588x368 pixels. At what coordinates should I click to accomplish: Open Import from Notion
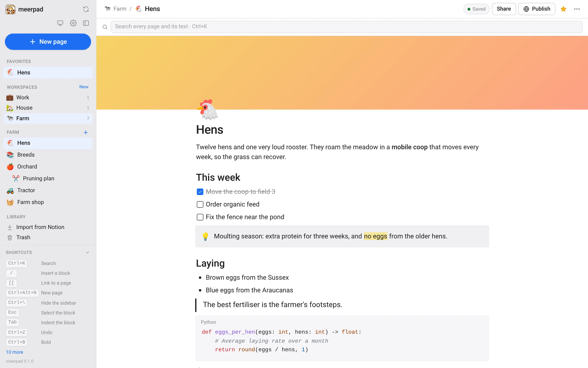(48, 227)
